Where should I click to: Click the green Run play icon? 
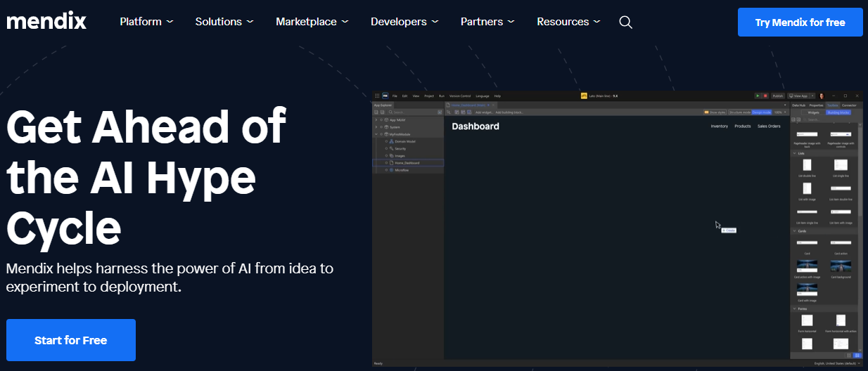point(758,96)
